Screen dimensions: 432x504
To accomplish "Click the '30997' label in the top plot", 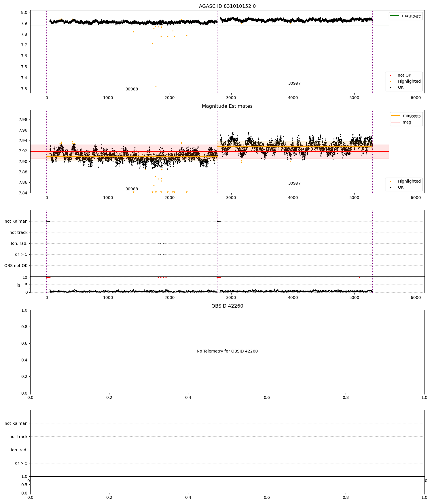I will coord(294,84).
